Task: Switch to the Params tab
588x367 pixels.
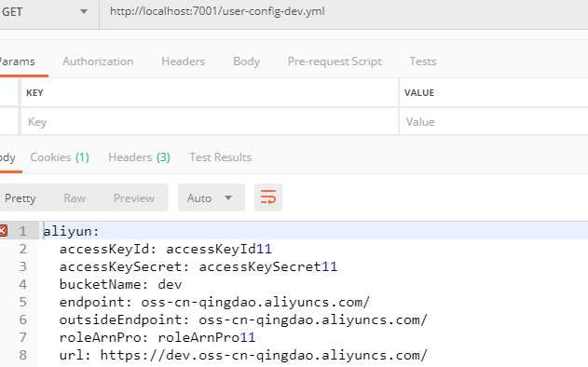Action: pyautogui.click(x=18, y=61)
